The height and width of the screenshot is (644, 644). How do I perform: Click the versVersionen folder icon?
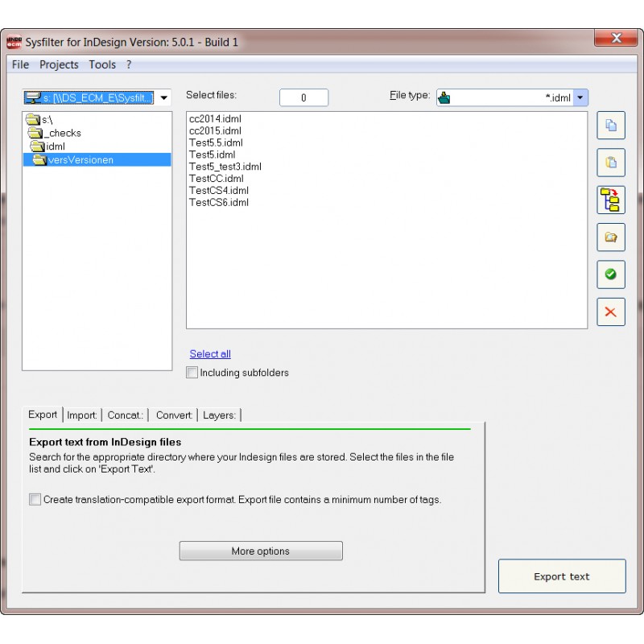[39, 159]
